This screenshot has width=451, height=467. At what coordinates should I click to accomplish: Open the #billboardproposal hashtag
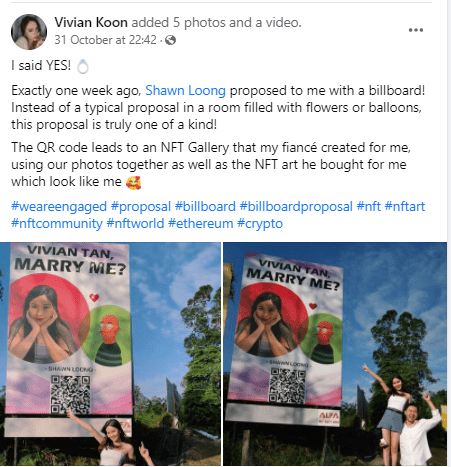(x=296, y=207)
